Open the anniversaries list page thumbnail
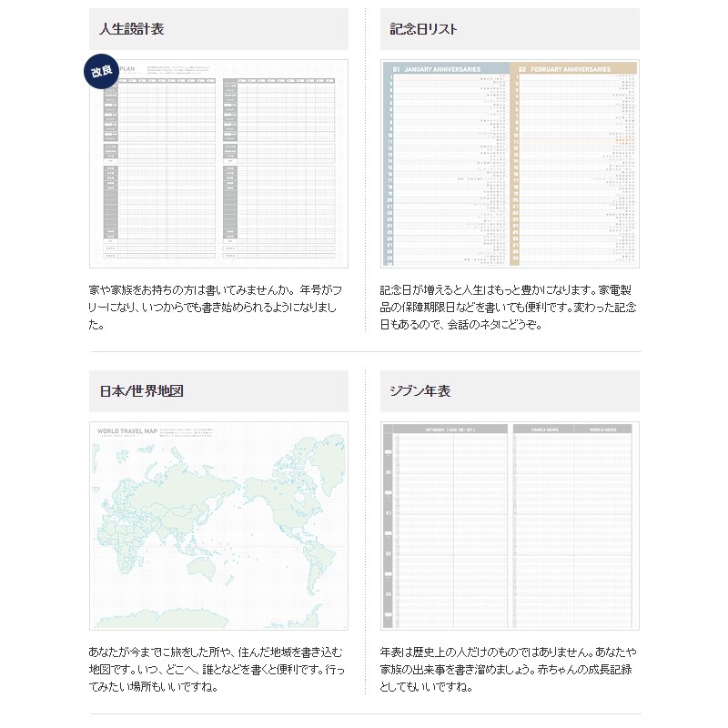The image size is (728, 728). [x=510, y=164]
